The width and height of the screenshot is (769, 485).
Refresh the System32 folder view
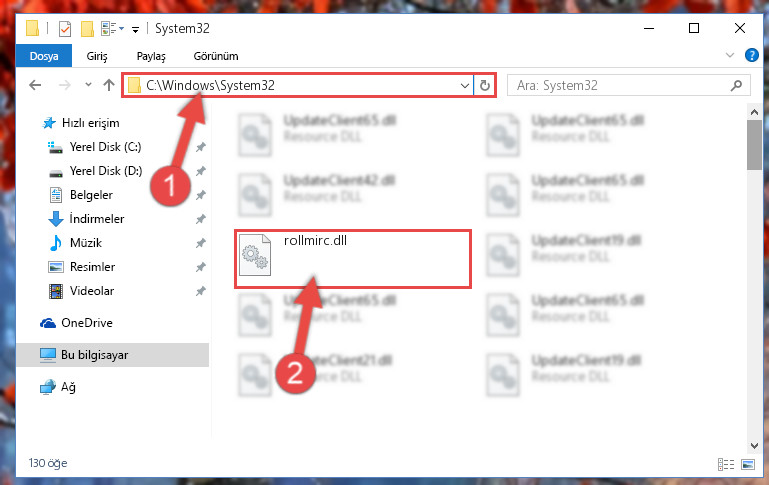tap(485, 85)
